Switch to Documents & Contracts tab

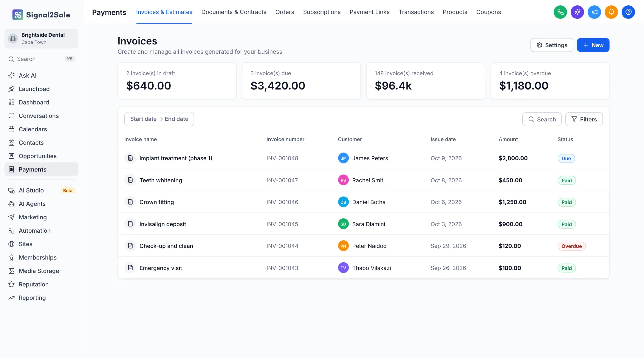click(234, 12)
